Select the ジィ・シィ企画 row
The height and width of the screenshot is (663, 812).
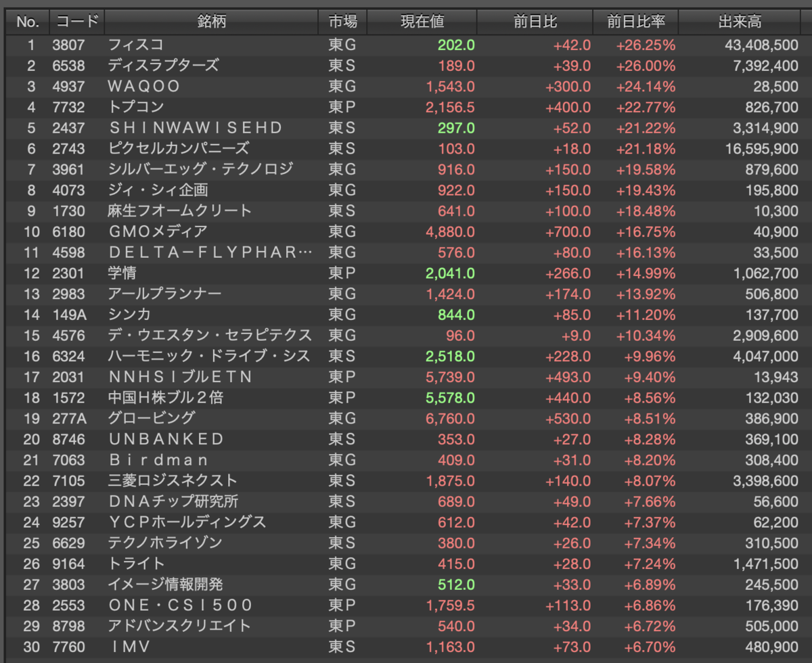tap(406, 190)
